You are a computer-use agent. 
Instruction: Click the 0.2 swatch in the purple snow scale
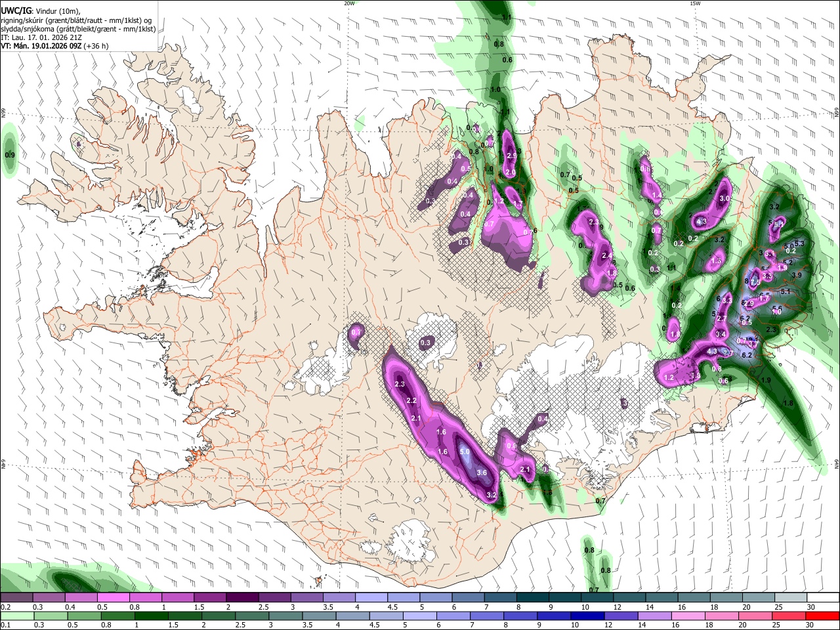[x=16, y=597]
